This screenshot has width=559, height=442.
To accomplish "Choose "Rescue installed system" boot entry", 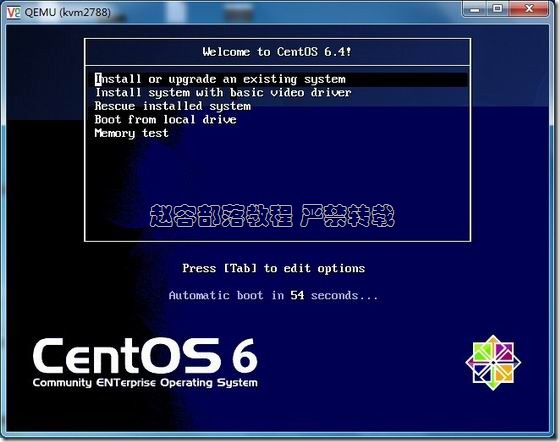I will 173,106.
